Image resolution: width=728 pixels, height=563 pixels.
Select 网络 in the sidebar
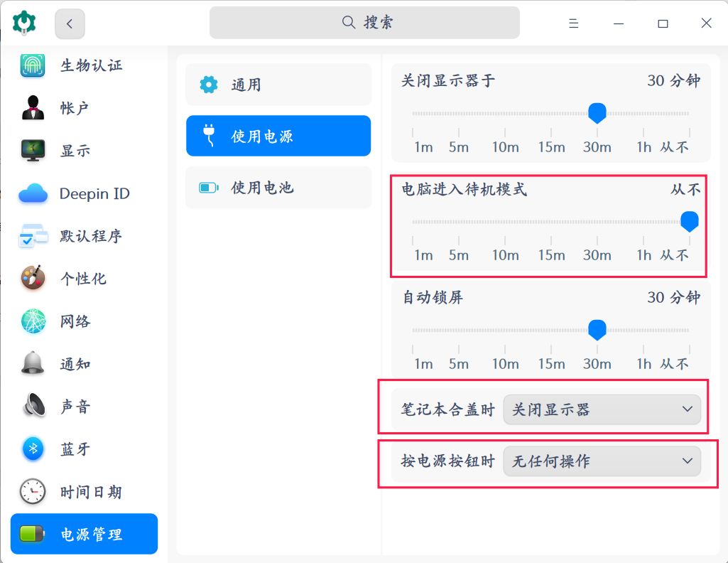75,321
